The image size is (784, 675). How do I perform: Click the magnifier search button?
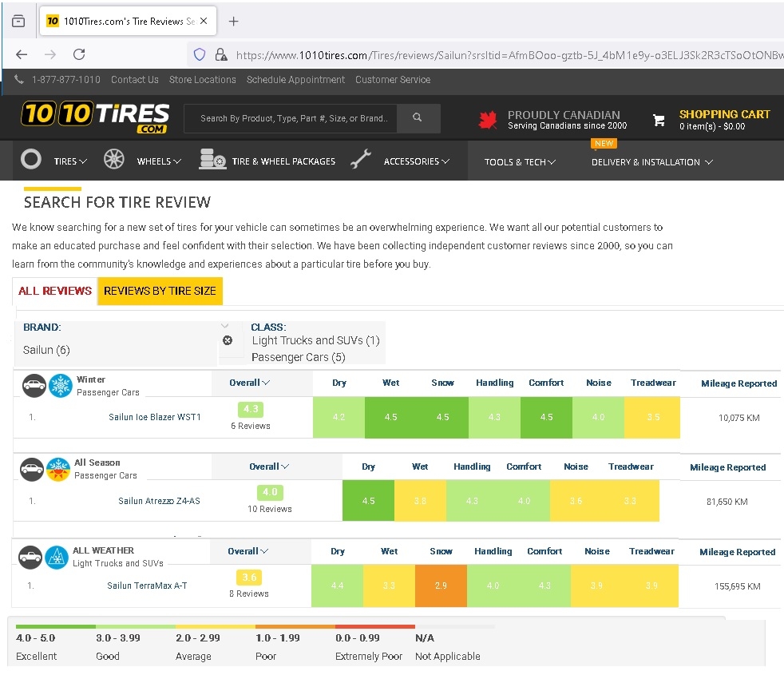point(418,117)
